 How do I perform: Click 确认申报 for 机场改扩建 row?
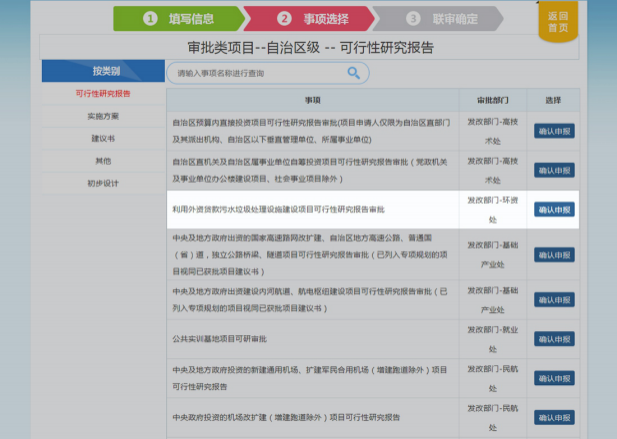554,417
